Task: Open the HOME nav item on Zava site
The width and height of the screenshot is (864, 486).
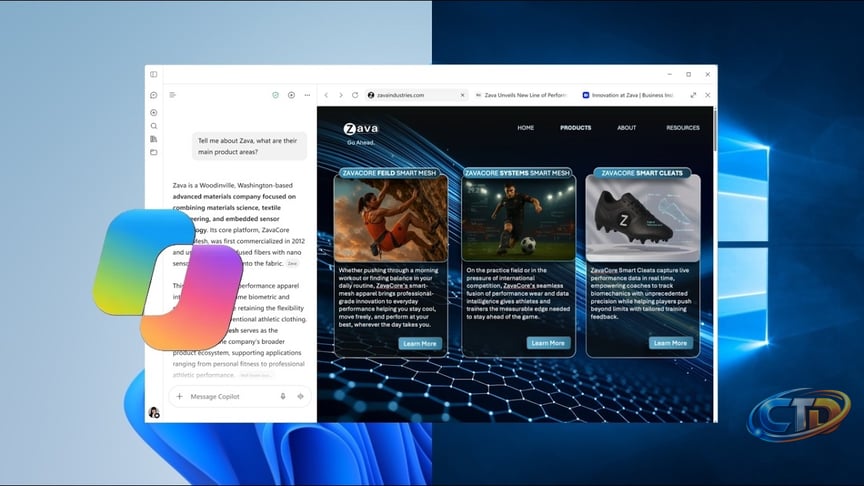Action: click(526, 128)
